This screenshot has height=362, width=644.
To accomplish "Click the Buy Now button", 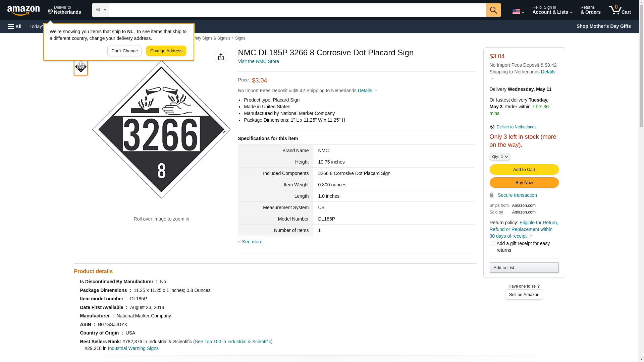I will tap(524, 182).
